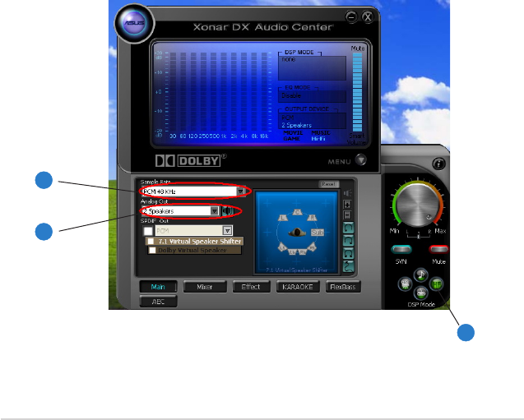
Task: Toggle the red Mute button
Action: pos(438,249)
